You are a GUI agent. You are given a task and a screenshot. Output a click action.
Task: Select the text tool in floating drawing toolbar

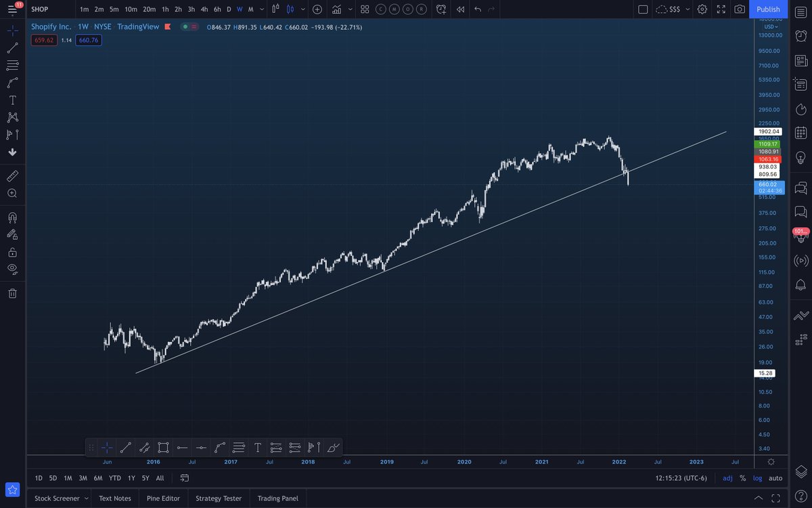pos(258,447)
